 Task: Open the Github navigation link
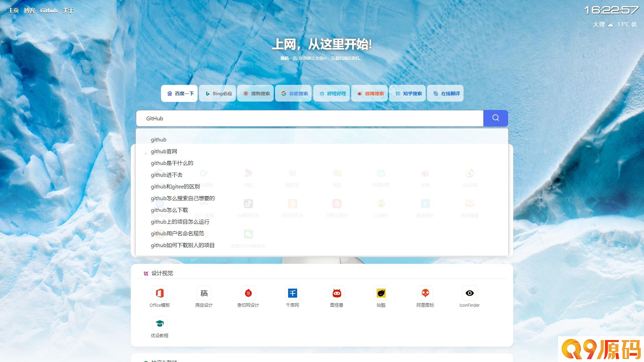[x=49, y=10]
